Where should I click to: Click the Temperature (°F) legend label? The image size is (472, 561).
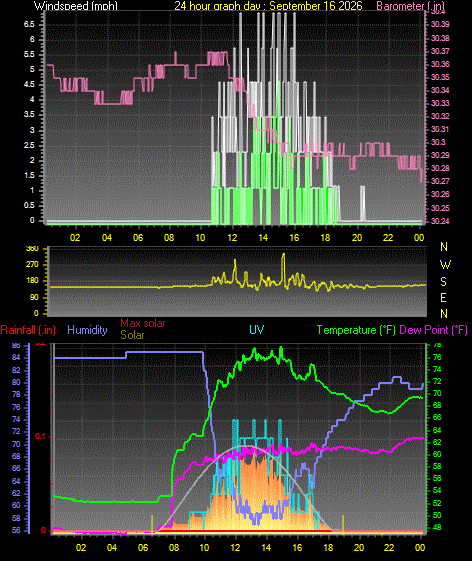(x=356, y=330)
